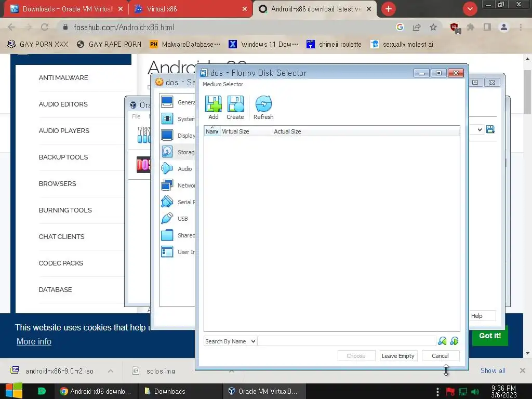Cancel the Floppy Disk Selector dialog
532x399 pixels.
441,355
